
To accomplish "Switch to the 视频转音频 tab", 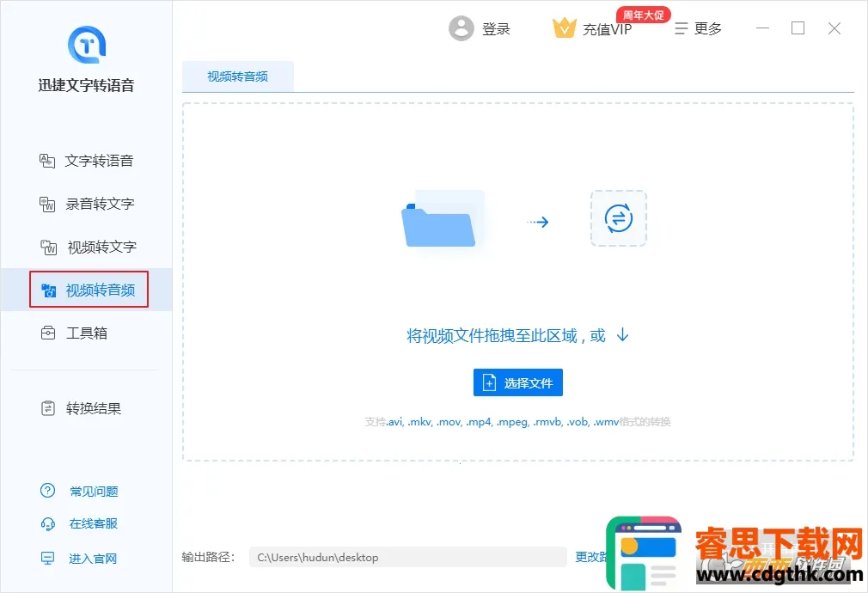I will [x=237, y=76].
